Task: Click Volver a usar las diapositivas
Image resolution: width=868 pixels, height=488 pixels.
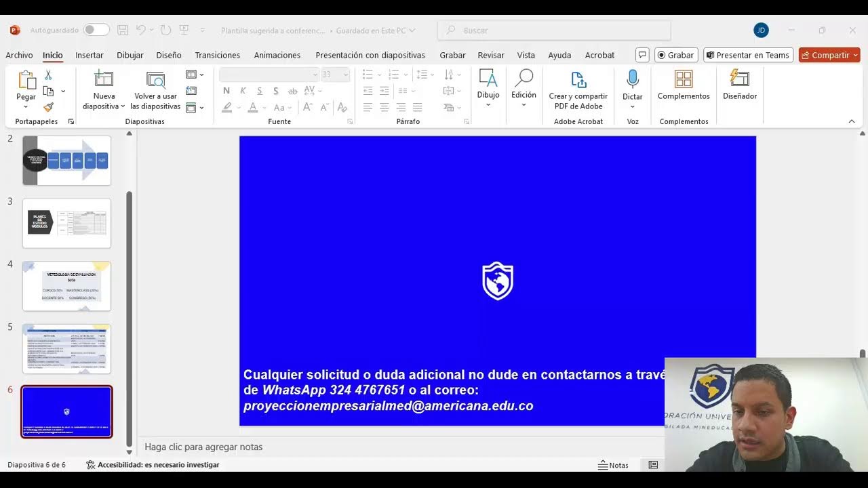Action: 155,90
